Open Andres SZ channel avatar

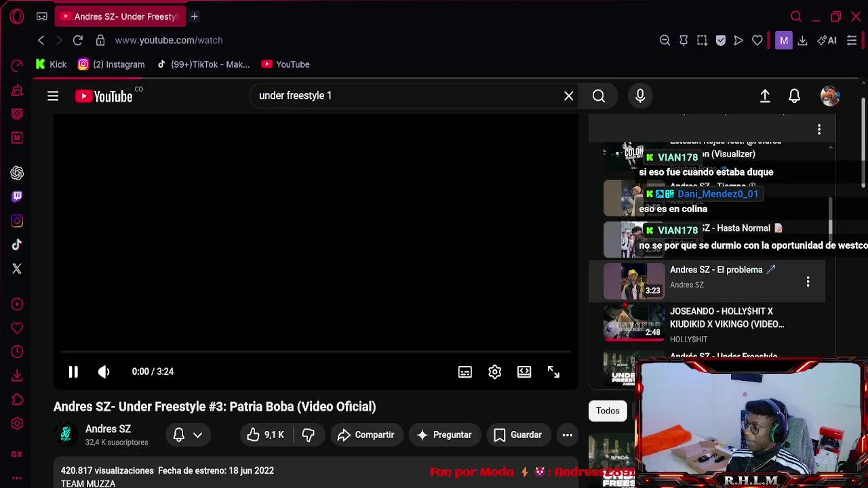point(66,435)
